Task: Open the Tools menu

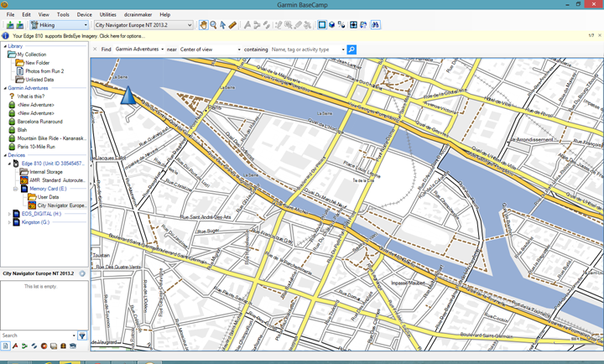Action: [63, 14]
